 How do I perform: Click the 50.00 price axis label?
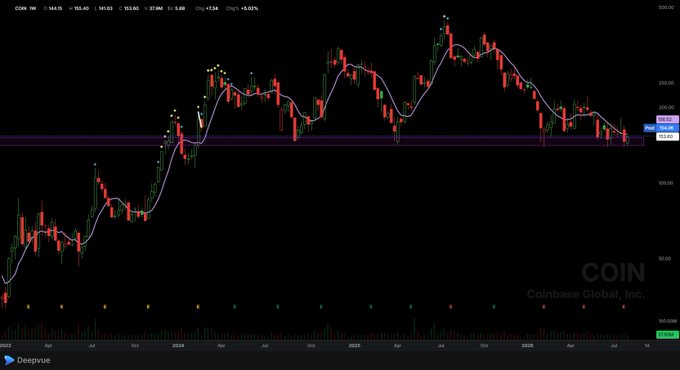[x=664, y=259]
